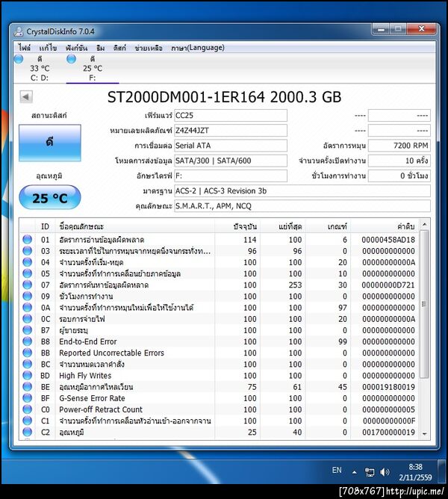Click the status orb for attribute B7

coord(28,330)
